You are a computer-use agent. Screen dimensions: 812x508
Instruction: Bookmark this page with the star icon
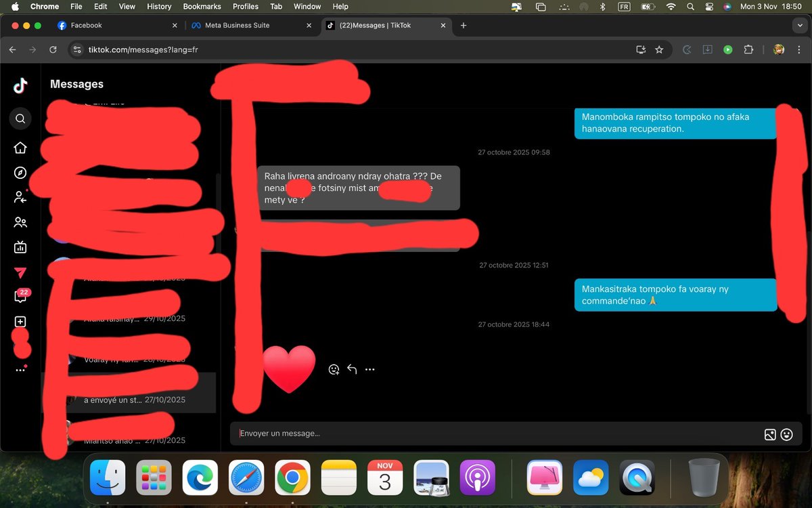[659, 49]
